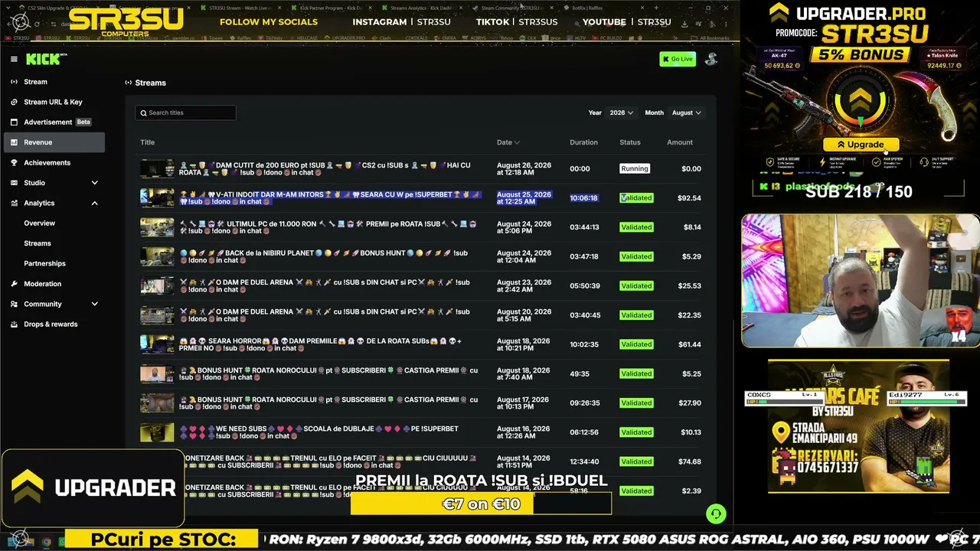The image size is (980, 551).
Task: Click the Streams page heading
Action: [x=150, y=83]
